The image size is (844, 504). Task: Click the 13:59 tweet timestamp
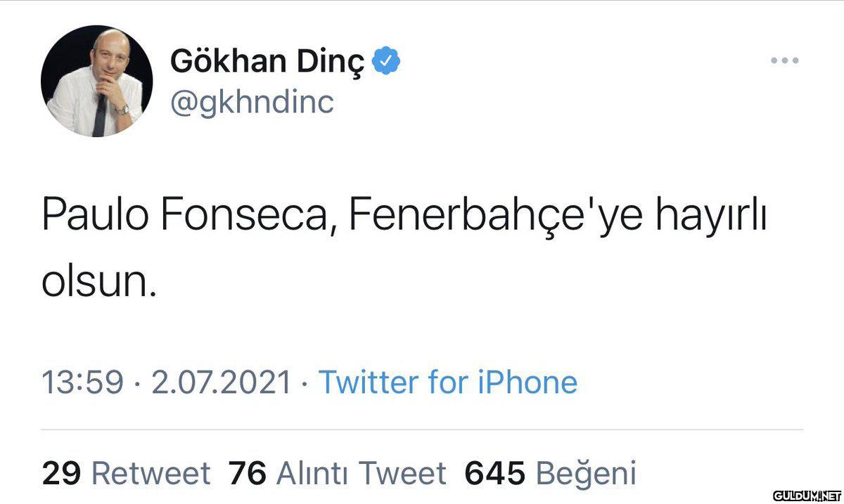click(x=82, y=383)
